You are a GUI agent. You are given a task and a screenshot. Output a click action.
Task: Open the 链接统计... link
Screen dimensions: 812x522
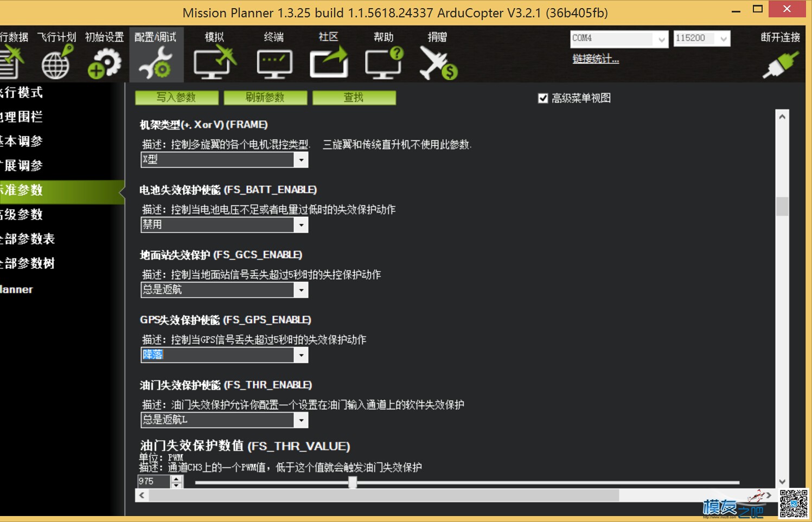(596, 59)
